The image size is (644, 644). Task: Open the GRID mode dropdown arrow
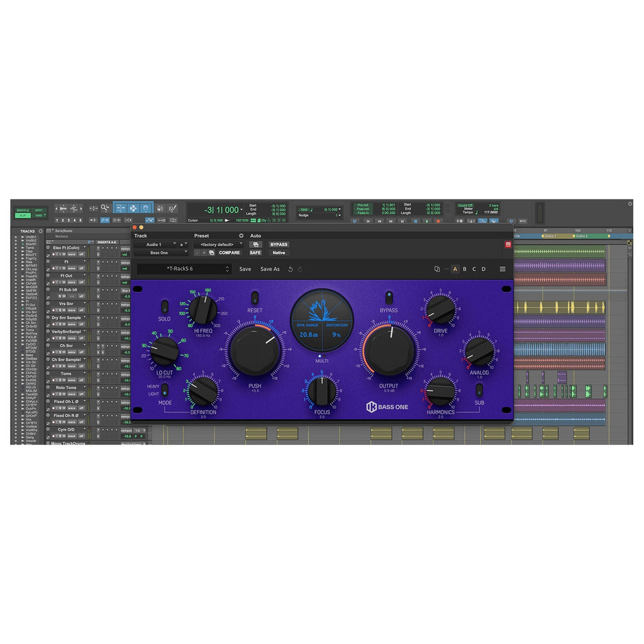(x=45, y=215)
